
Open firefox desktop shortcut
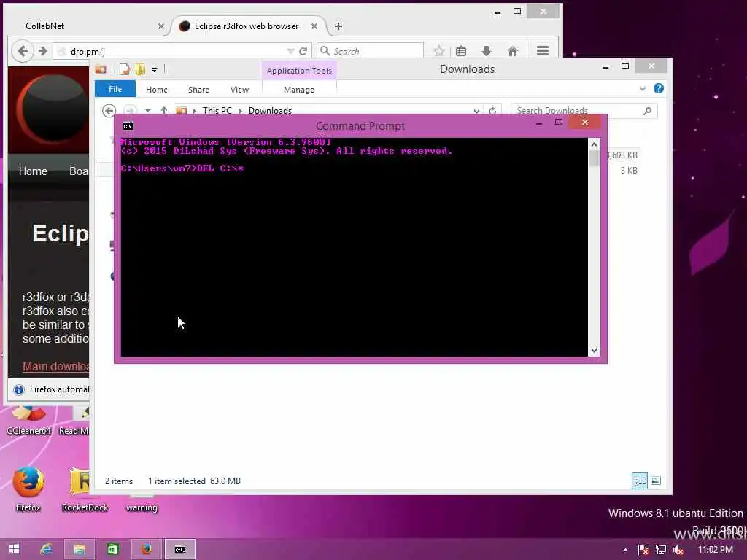pyautogui.click(x=28, y=489)
